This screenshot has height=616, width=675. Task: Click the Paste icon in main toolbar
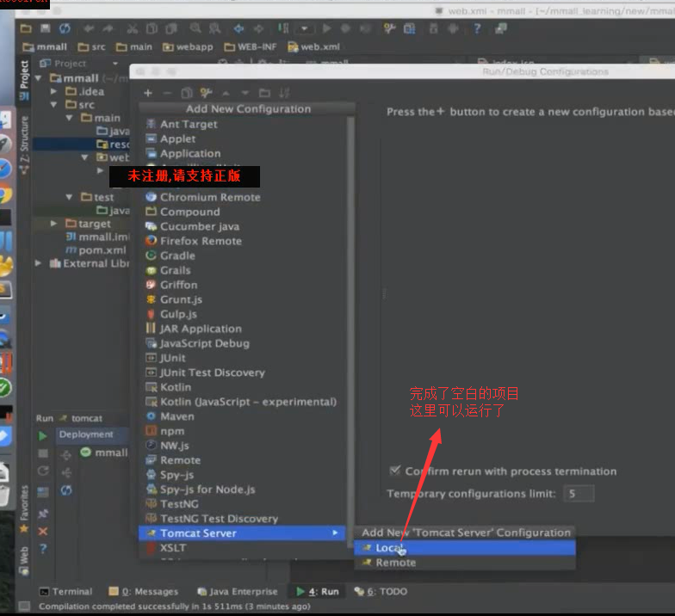point(171,28)
